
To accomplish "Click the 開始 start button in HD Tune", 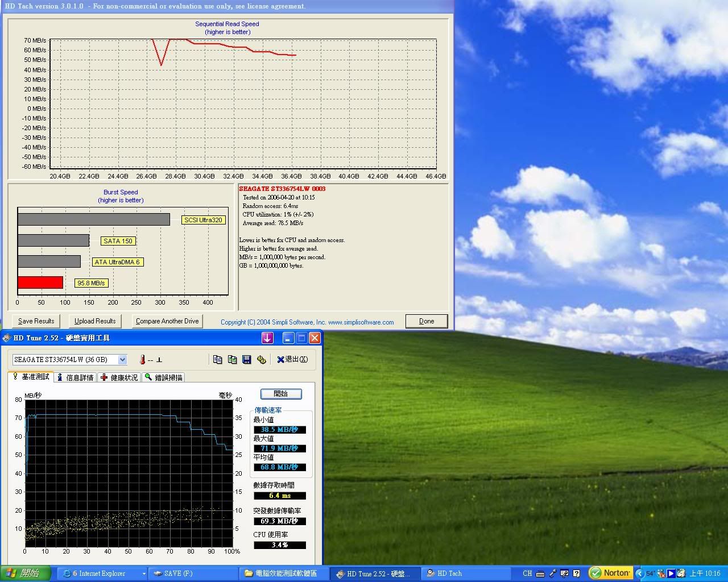I will coord(281,394).
